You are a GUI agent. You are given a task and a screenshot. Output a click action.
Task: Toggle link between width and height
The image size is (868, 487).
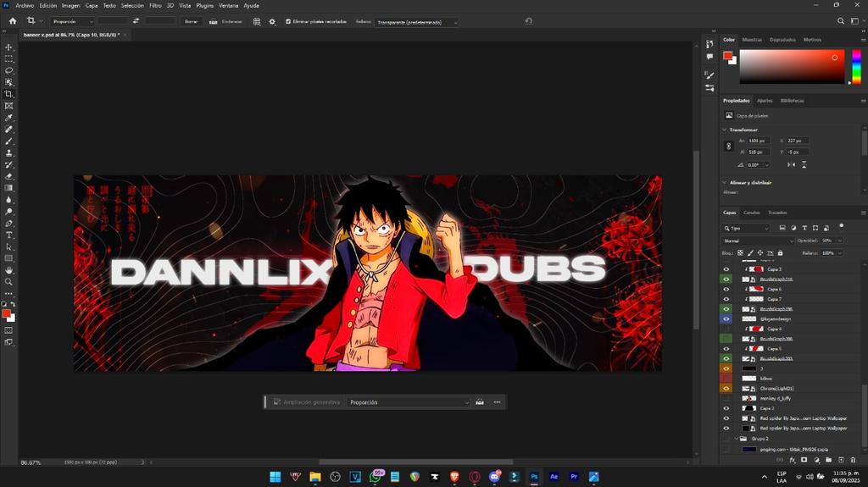click(728, 146)
